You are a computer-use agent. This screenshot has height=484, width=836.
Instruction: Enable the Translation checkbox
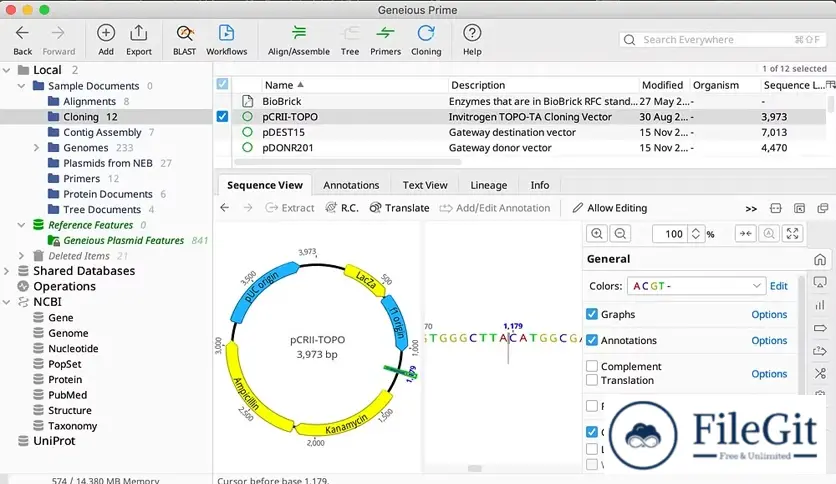coord(592,380)
